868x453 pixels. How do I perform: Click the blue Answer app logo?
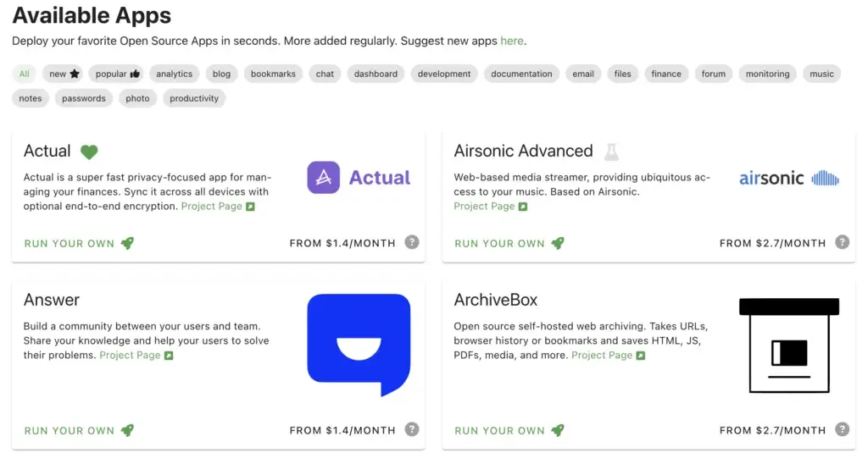coord(359,344)
